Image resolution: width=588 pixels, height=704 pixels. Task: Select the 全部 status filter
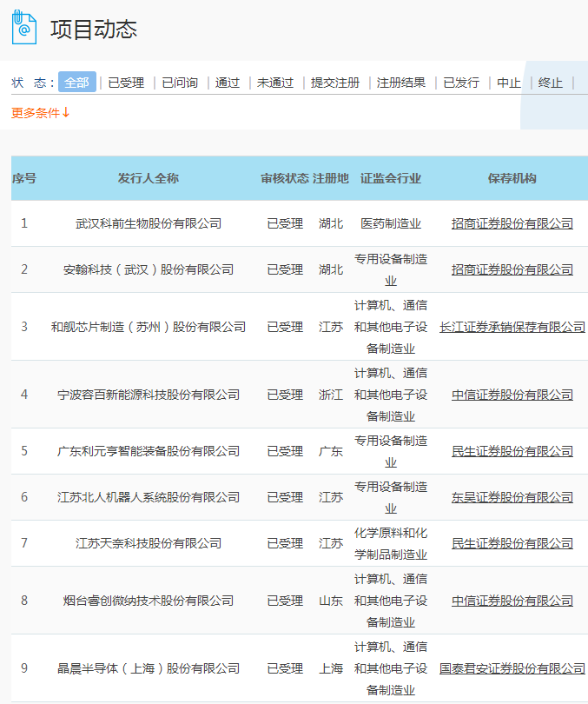click(x=76, y=83)
